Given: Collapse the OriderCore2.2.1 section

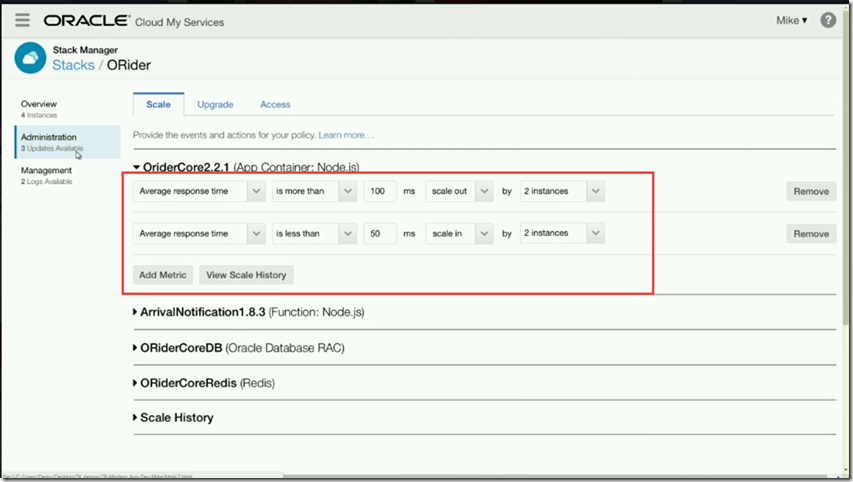Looking at the screenshot, I should click(137, 167).
